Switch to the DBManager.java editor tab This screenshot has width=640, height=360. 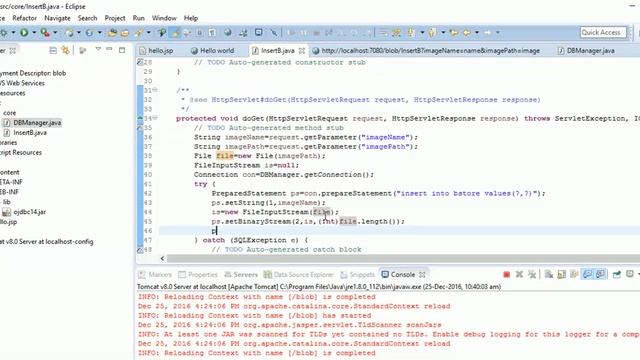tap(586, 51)
